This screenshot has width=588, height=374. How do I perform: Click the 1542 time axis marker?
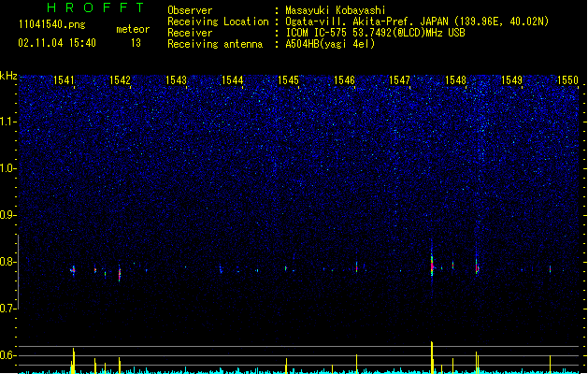120,80
